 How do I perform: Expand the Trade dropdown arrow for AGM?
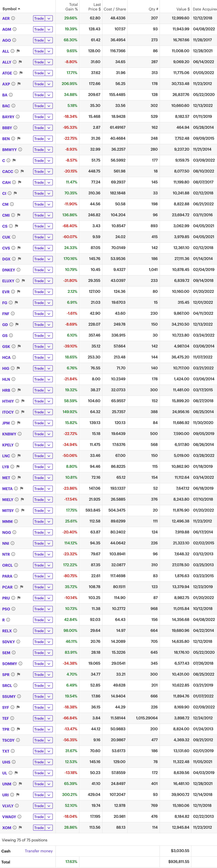pyautogui.click(x=49, y=29)
